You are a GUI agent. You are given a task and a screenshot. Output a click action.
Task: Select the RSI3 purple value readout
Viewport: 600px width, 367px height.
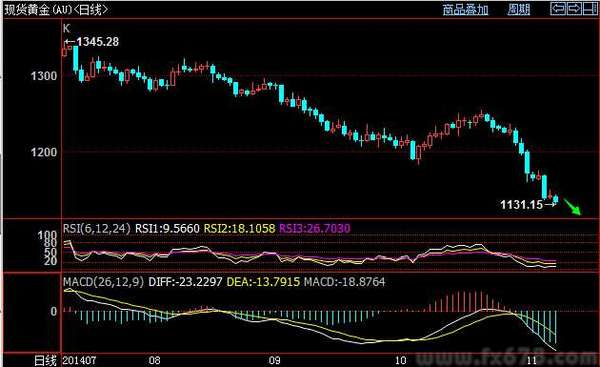pos(315,228)
